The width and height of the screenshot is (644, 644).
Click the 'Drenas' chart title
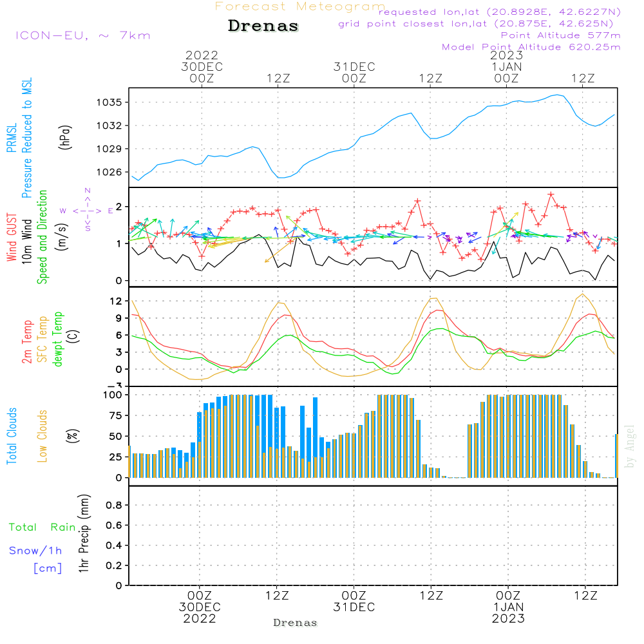point(263,26)
